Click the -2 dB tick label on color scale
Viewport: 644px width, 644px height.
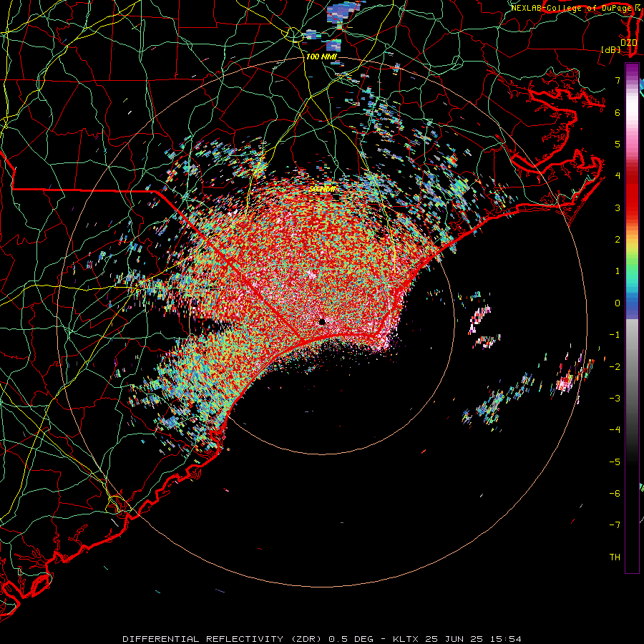615,367
